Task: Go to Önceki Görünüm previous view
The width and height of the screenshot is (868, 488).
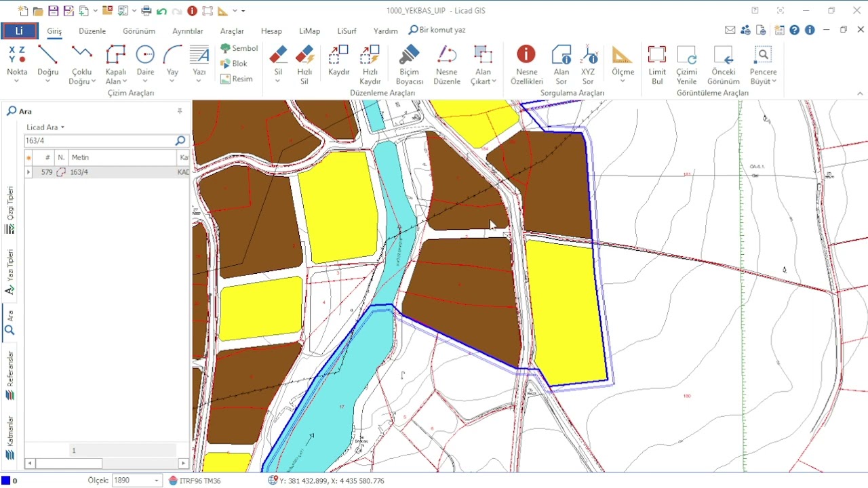Action: (724, 65)
